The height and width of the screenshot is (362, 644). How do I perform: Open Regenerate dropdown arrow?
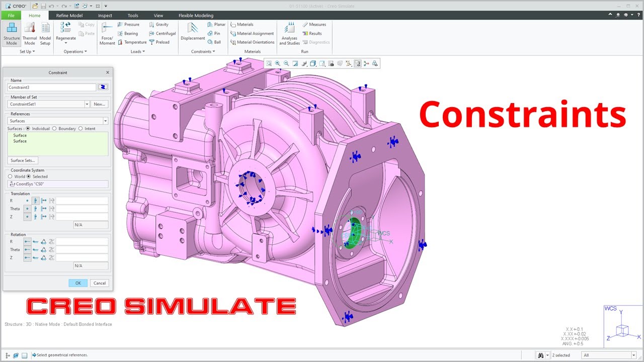pos(65,43)
